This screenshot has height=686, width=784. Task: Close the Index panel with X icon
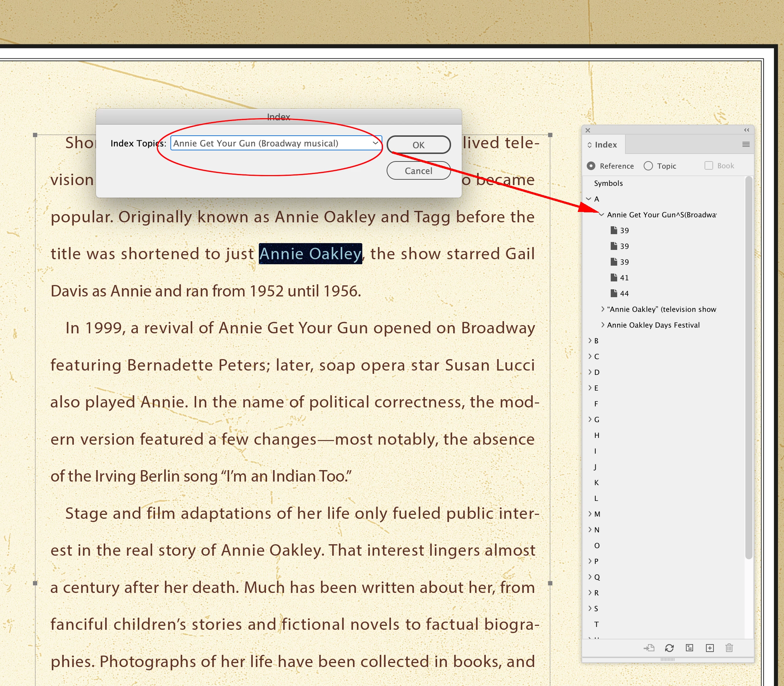(588, 130)
